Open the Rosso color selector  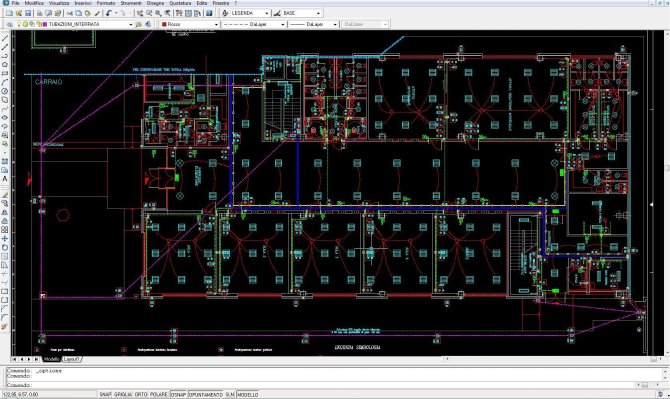[x=190, y=25]
